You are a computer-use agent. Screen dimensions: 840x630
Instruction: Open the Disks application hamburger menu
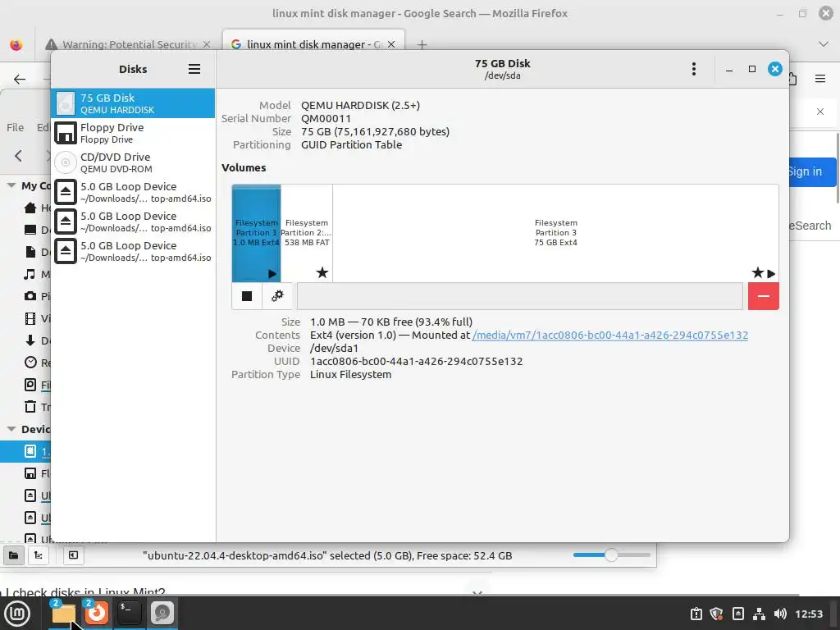tap(194, 69)
